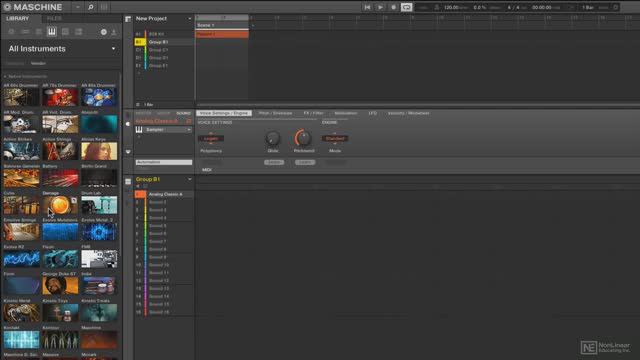Change the Engine Mode Standard value
The image size is (640, 360).
tap(335, 138)
